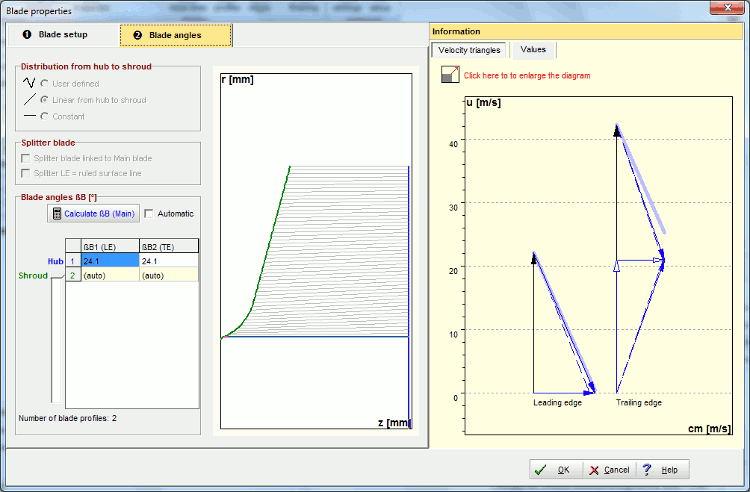Click the user defined distribution curve icon
The height and width of the screenshot is (492, 750).
[x=29, y=83]
